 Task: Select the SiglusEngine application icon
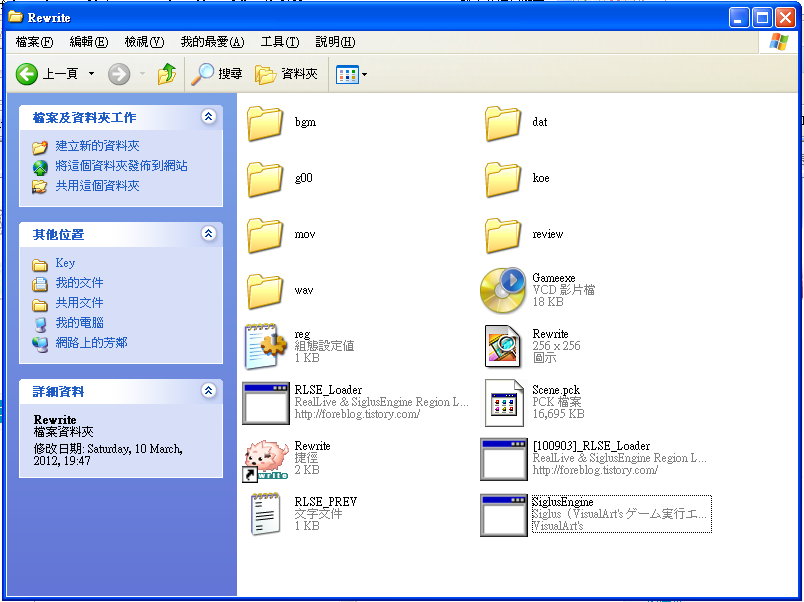[504, 515]
